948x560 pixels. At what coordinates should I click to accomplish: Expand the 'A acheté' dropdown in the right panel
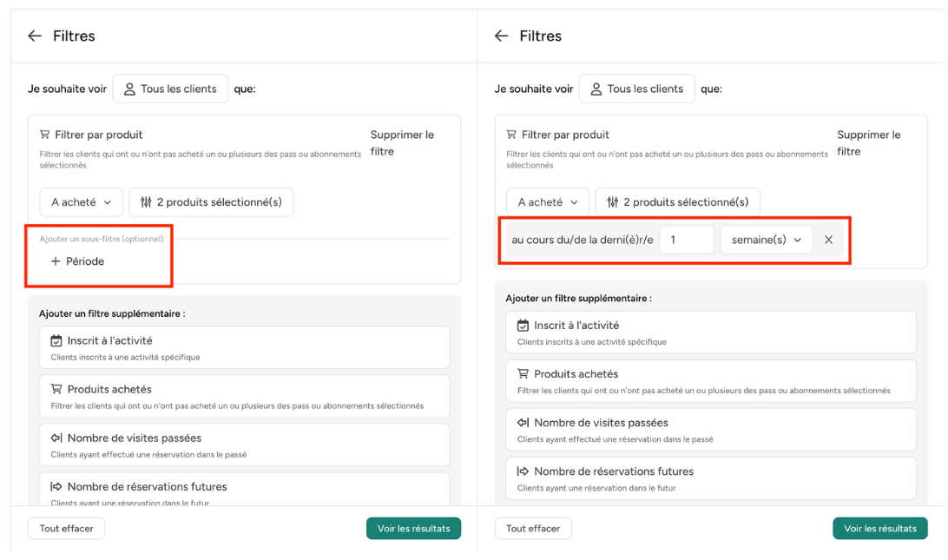tap(548, 202)
